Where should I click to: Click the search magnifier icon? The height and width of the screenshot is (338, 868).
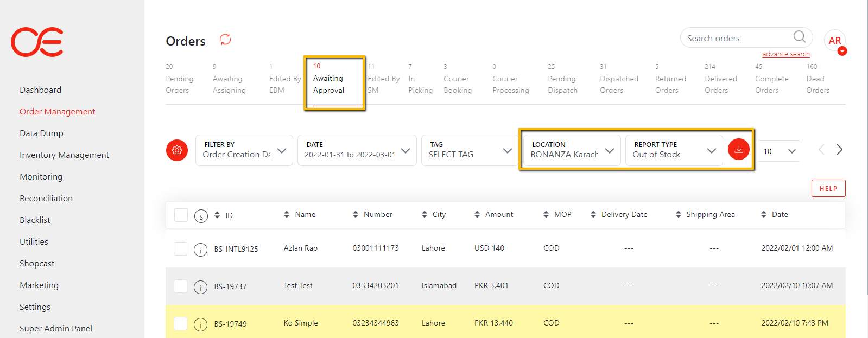click(x=799, y=37)
